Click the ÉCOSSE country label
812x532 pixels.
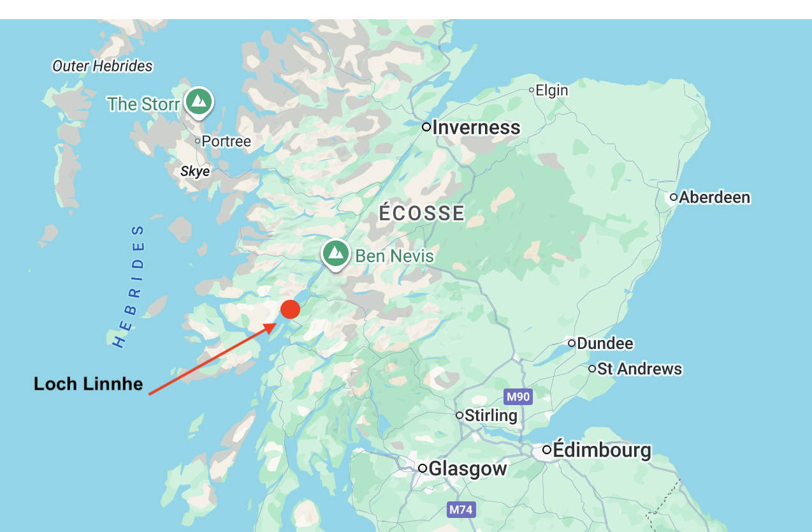[422, 213]
